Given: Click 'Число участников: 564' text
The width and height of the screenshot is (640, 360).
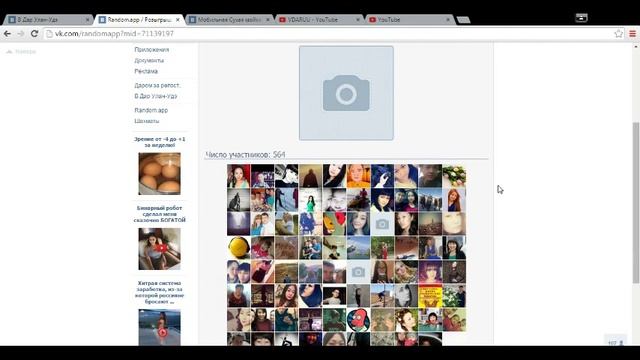Looking at the screenshot, I should pos(245,155).
